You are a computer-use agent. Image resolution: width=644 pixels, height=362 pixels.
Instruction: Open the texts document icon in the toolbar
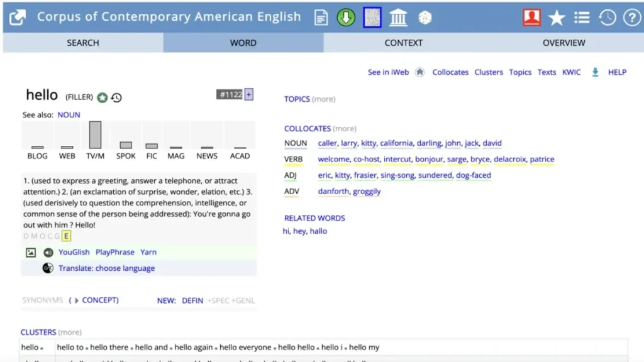(321, 18)
